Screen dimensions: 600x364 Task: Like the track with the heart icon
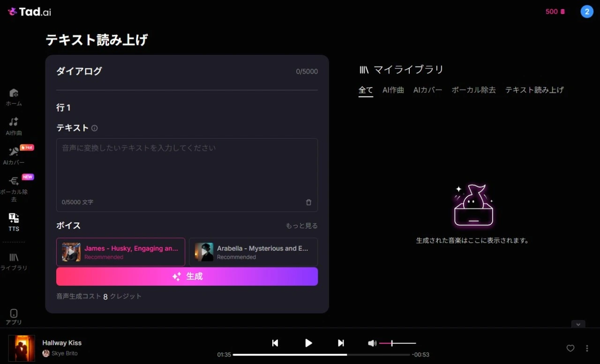tap(570, 348)
